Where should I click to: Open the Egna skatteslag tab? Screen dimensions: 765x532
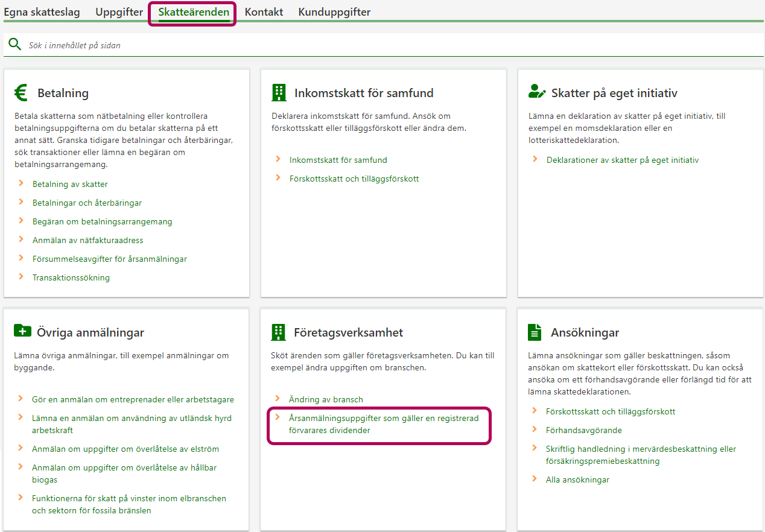click(x=42, y=12)
